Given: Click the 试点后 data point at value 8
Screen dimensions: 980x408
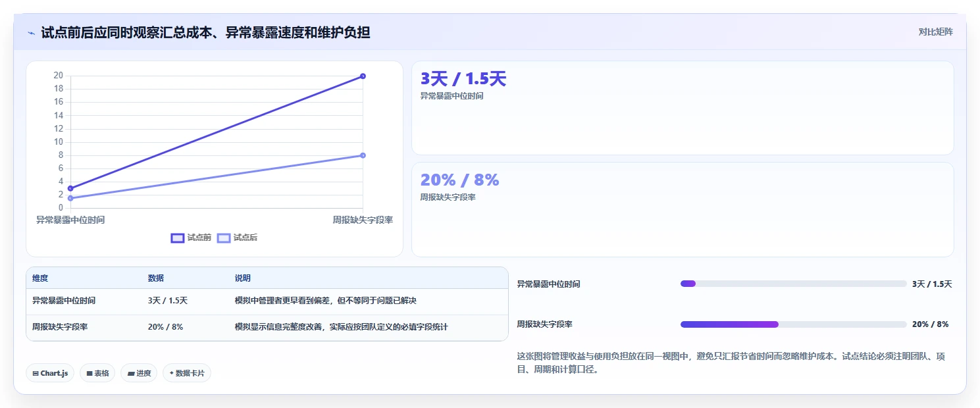Looking at the screenshot, I should pyautogui.click(x=363, y=155).
